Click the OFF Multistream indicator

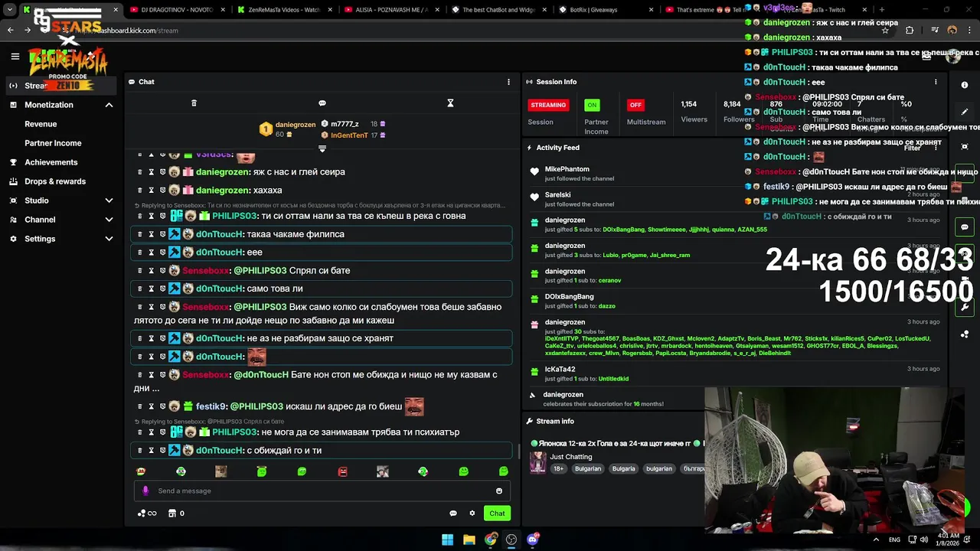click(x=635, y=105)
